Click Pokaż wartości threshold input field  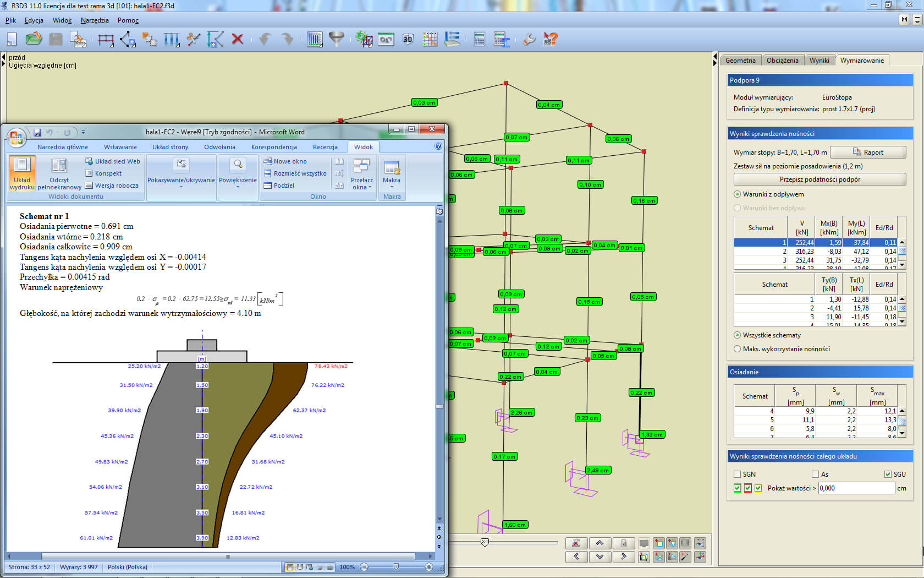856,488
